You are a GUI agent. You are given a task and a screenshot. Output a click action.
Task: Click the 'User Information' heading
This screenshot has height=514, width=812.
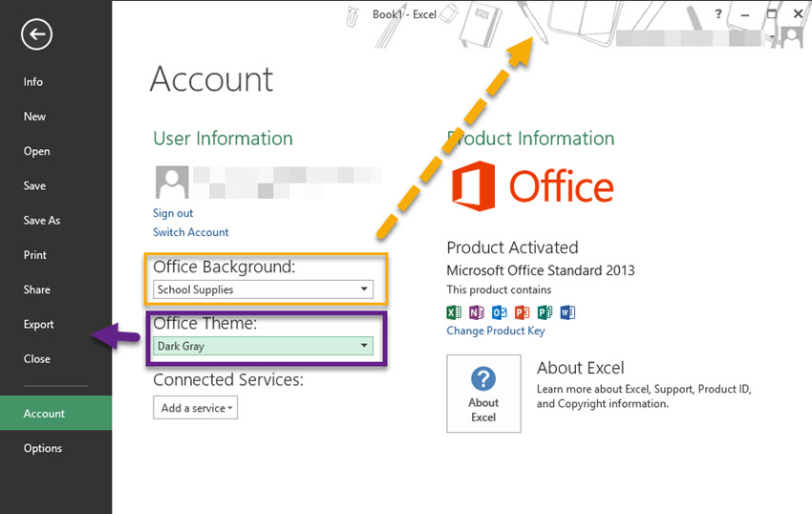click(x=223, y=139)
